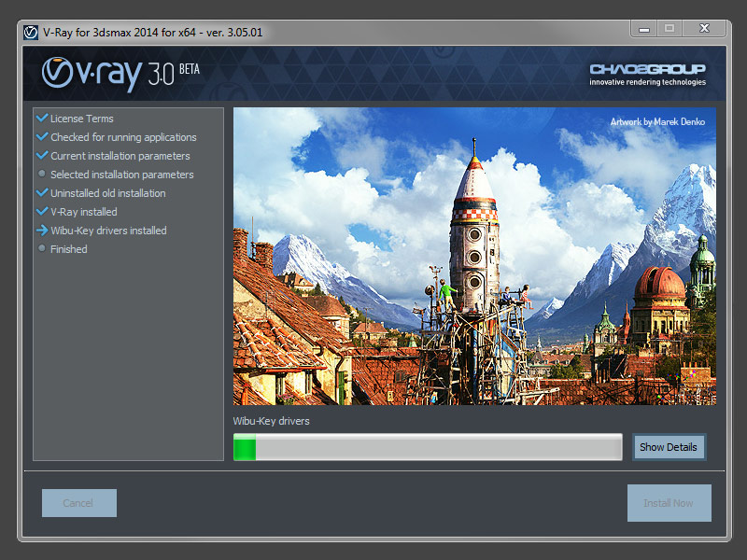Click the arrow beside Wibu-Key drivers installed
The image size is (747, 560).
coord(42,230)
